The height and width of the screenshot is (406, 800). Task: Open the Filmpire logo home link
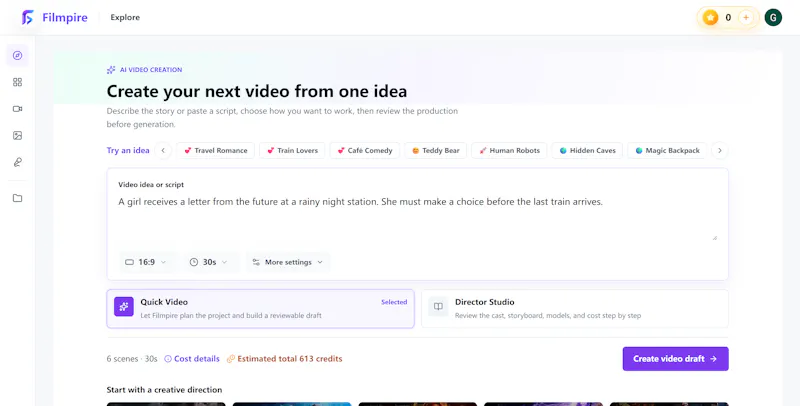coord(55,17)
